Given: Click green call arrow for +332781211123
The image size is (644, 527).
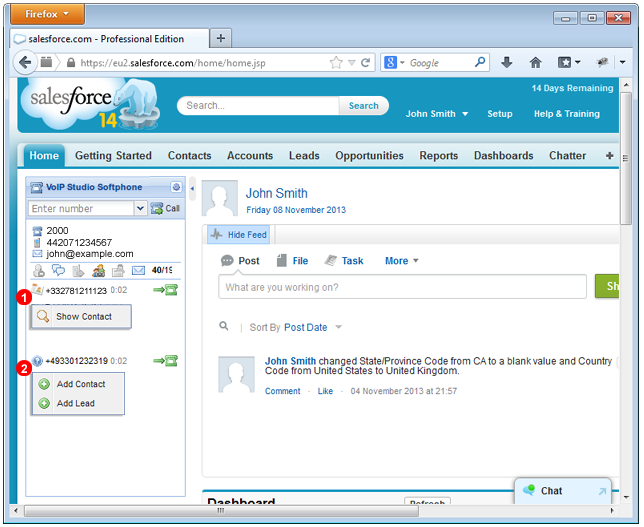Looking at the screenshot, I should [x=166, y=290].
